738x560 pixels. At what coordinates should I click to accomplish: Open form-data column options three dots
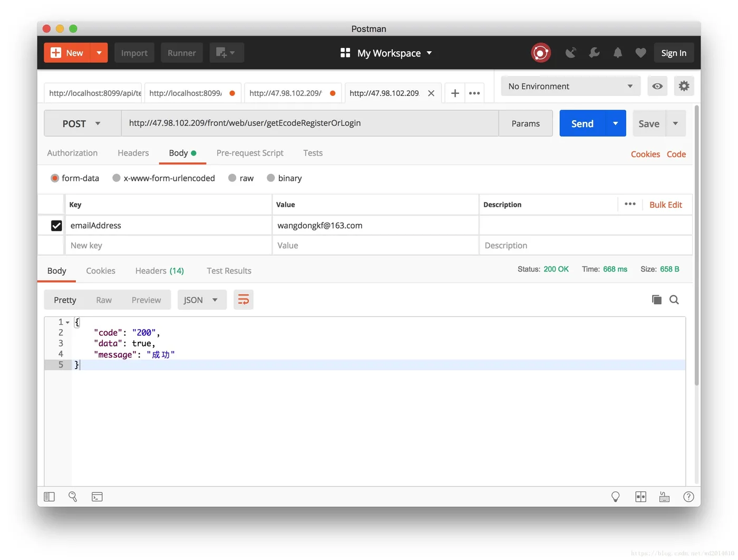(630, 204)
